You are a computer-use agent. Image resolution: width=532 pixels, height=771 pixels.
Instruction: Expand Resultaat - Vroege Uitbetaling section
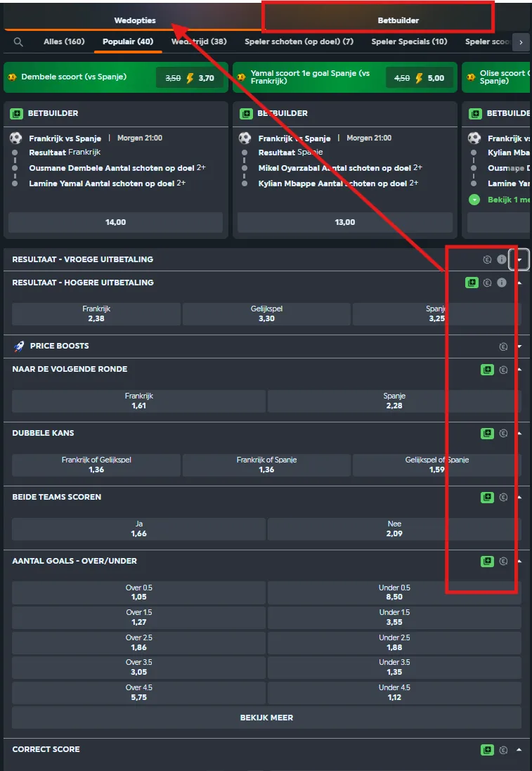pyautogui.click(x=519, y=259)
